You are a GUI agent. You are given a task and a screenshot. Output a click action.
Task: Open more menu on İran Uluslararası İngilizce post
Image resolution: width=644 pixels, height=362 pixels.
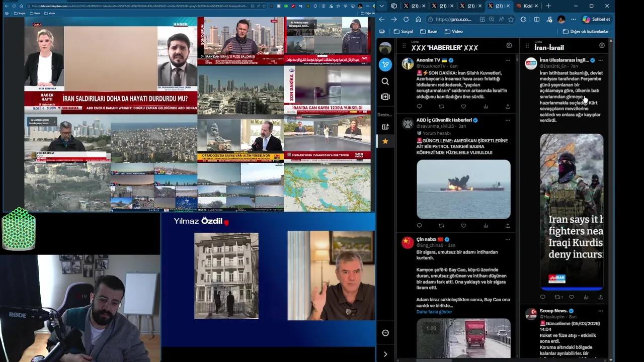pos(600,60)
